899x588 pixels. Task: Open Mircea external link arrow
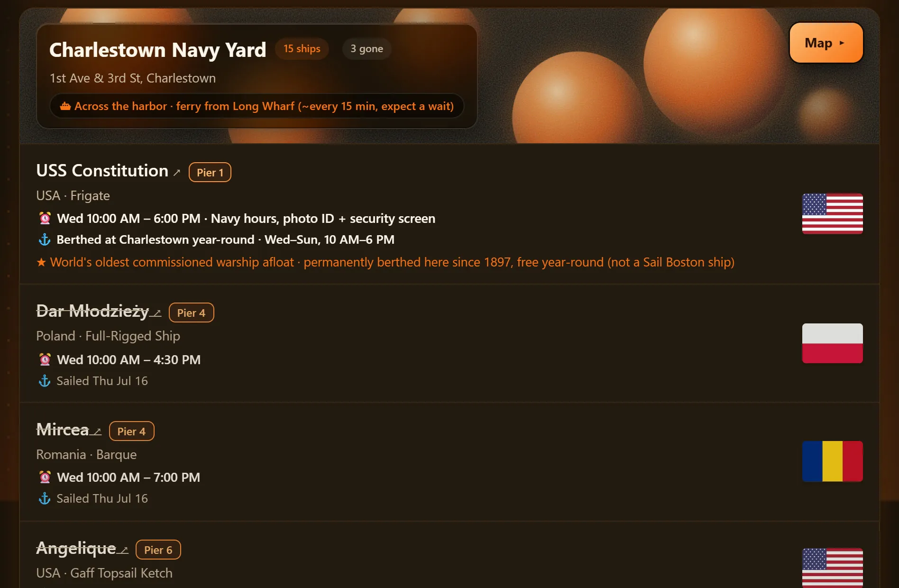click(97, 432)
